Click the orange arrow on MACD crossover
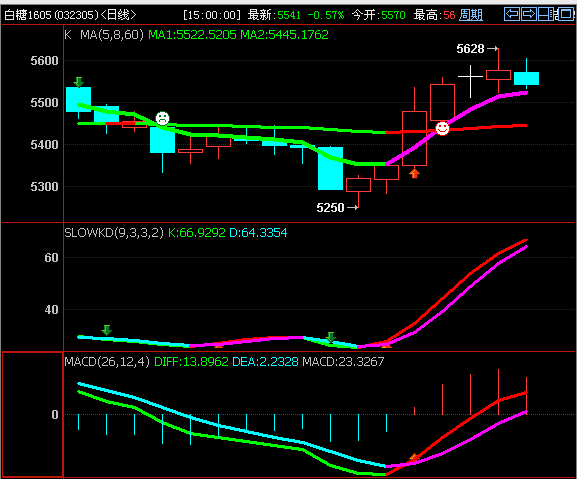The width and height of the screenshot is (577, 479). (414, 457)
